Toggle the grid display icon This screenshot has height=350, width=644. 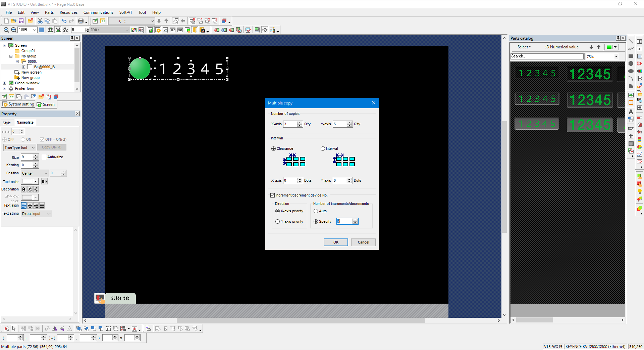[41, 30]
